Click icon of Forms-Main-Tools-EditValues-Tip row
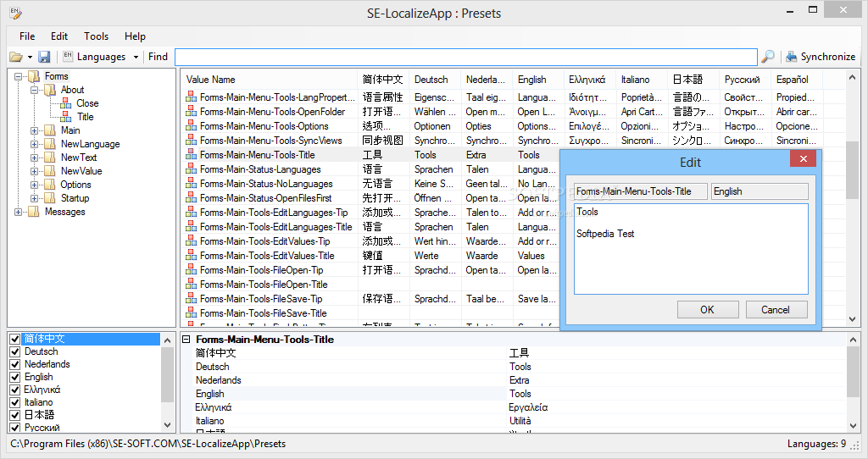 [191, 241]
